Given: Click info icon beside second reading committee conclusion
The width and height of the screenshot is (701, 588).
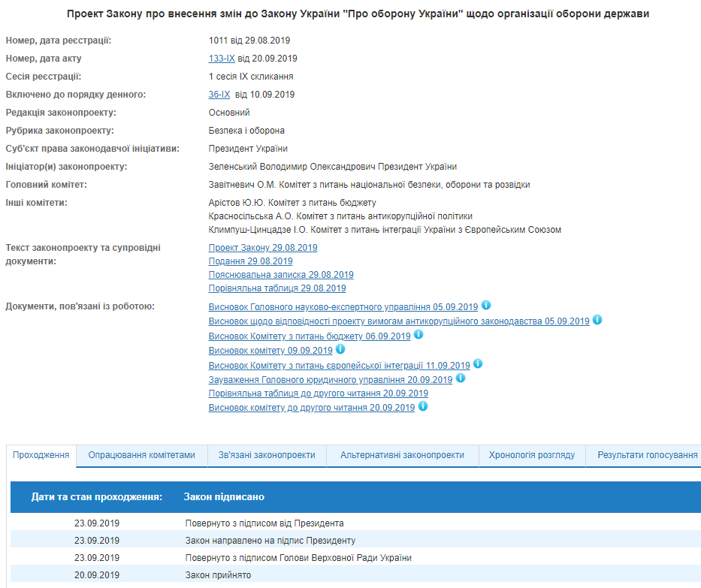Looking at the screenshot, I should point(423,406).
